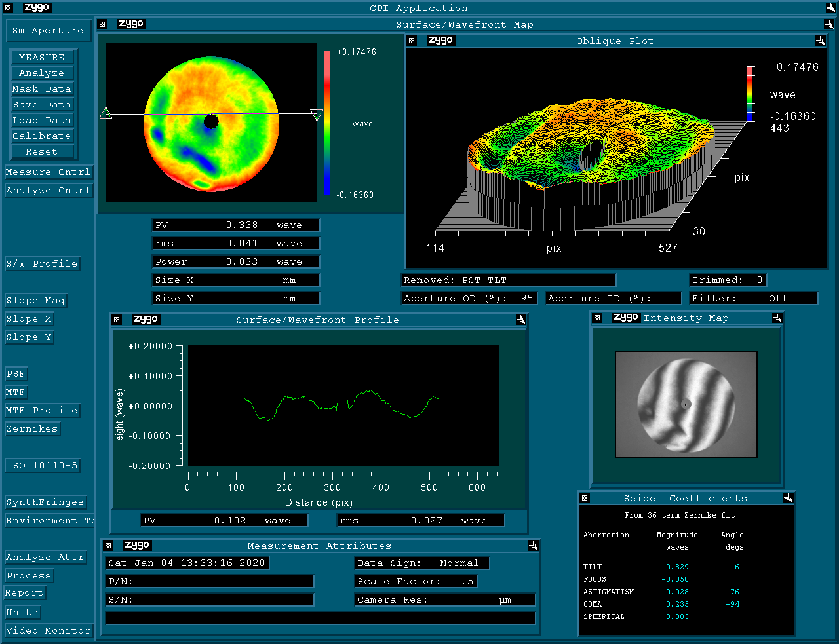Click the P/N input field

coord(210,581)
